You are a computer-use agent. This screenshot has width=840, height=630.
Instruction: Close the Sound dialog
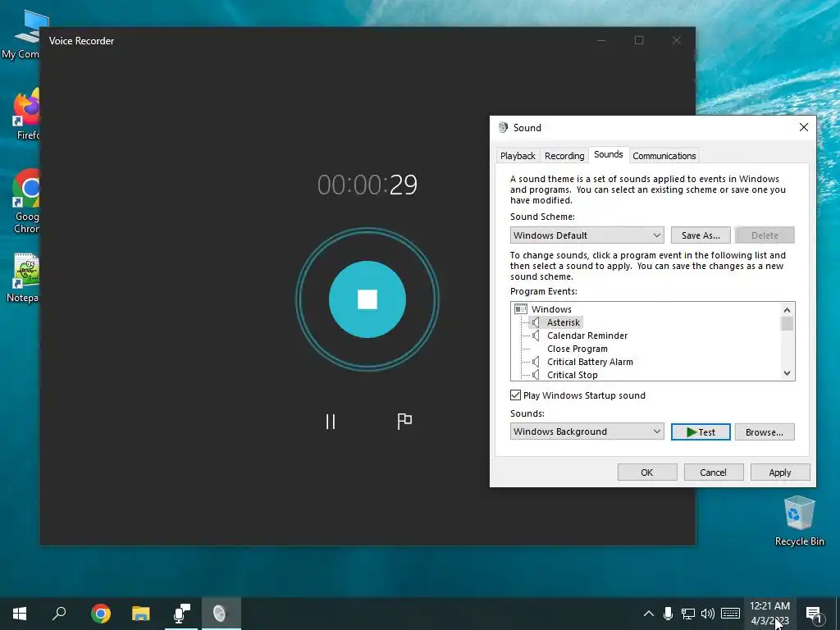[804, 127]
